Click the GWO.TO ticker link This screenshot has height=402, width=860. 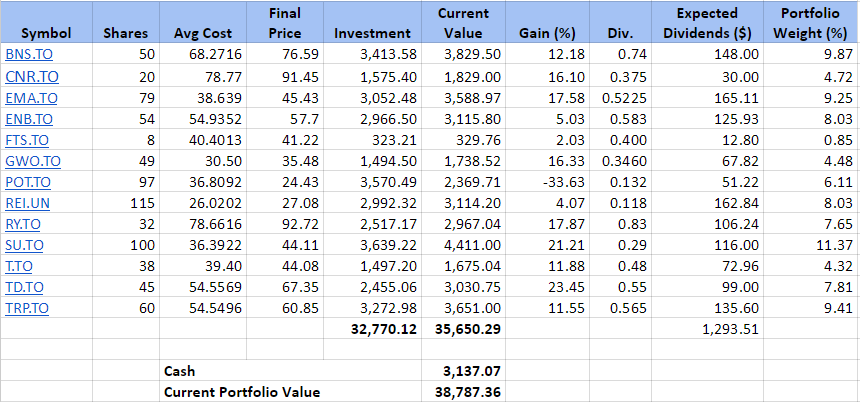pyautogui.click(x=33, y=161)
